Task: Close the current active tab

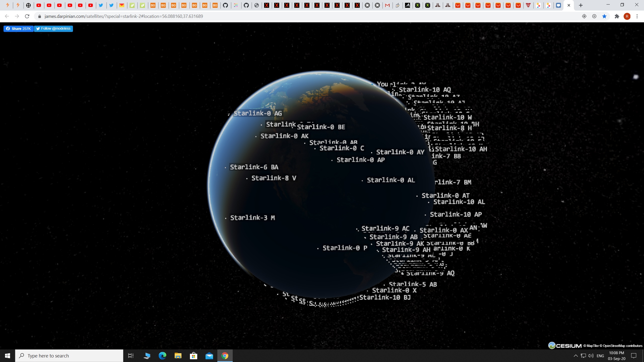Action: coord(569,5)
